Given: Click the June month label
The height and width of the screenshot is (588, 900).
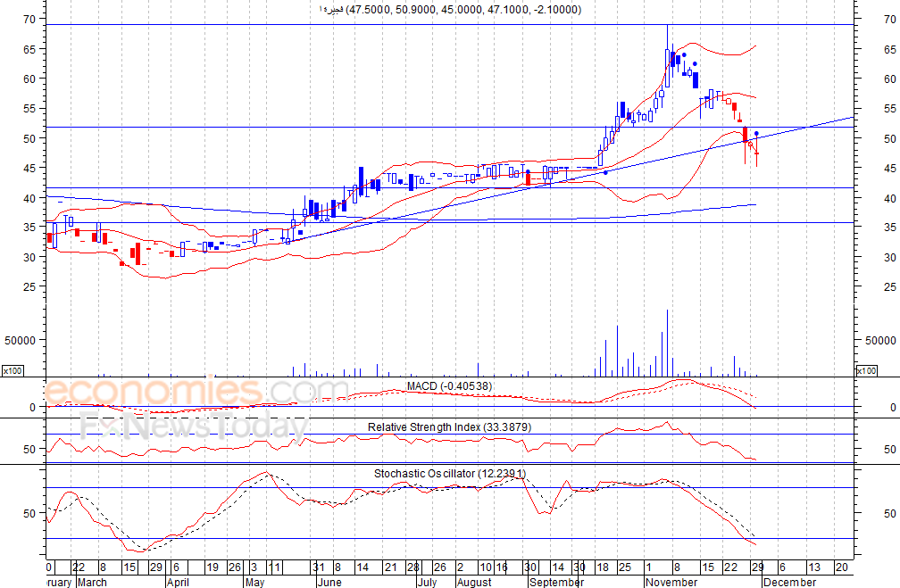Looking at the screenshot, I should pos(329,582).
